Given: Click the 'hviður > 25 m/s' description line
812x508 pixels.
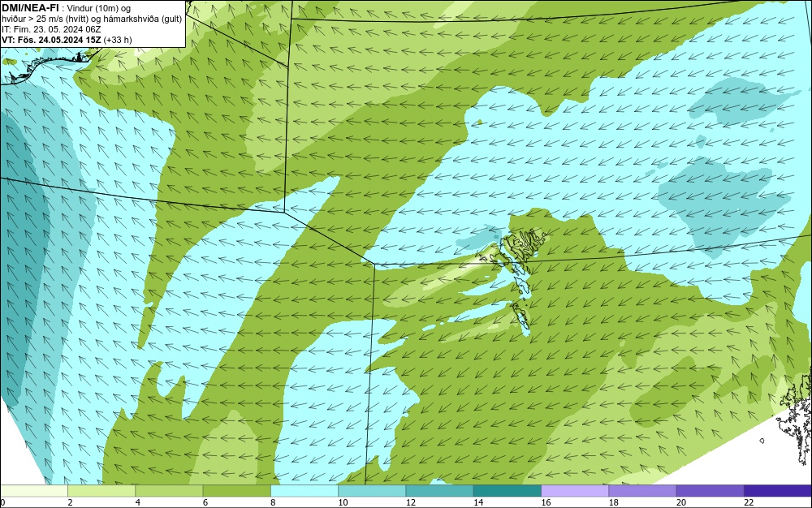Looking at the screenshot, I should click(x=92, y=19).
